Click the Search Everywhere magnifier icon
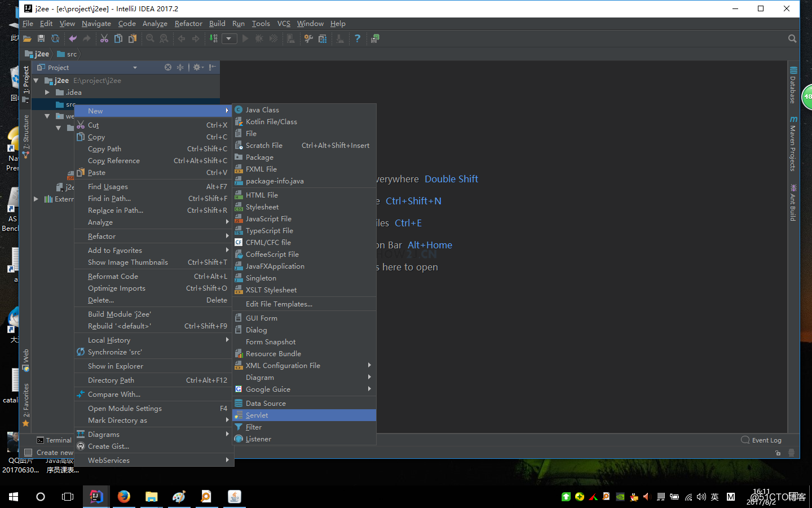Screen dimensions: 812x508 (792, 38)
